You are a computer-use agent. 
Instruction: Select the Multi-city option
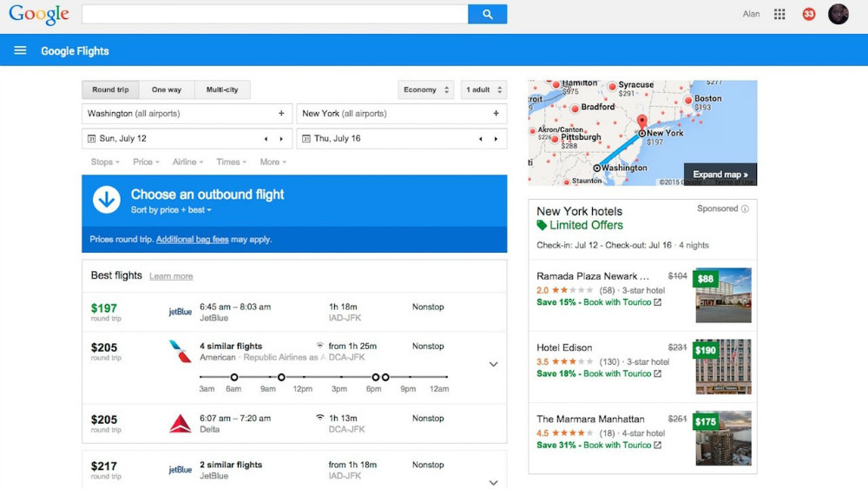coord(222,89)
